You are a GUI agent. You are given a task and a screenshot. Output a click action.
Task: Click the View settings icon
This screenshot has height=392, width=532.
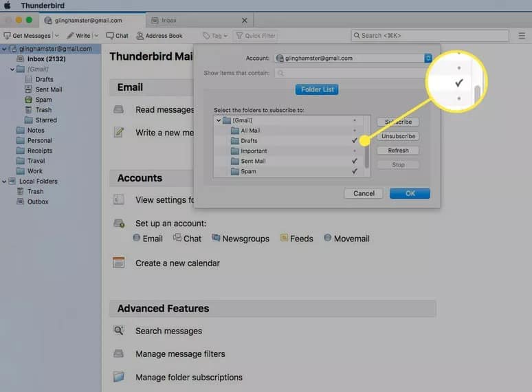point(118,199)
